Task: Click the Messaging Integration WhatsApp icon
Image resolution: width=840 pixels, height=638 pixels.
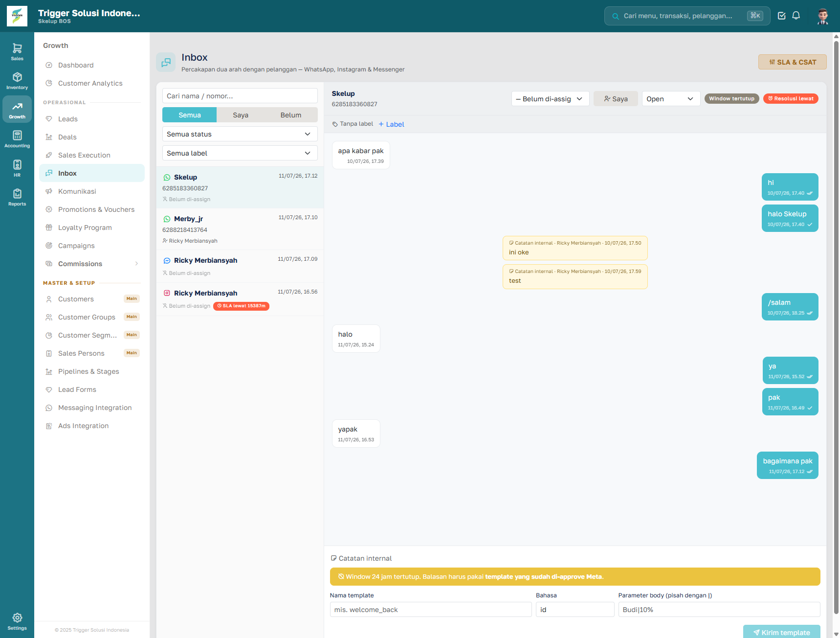Action: pyautogui.click(x=49, y=408)
